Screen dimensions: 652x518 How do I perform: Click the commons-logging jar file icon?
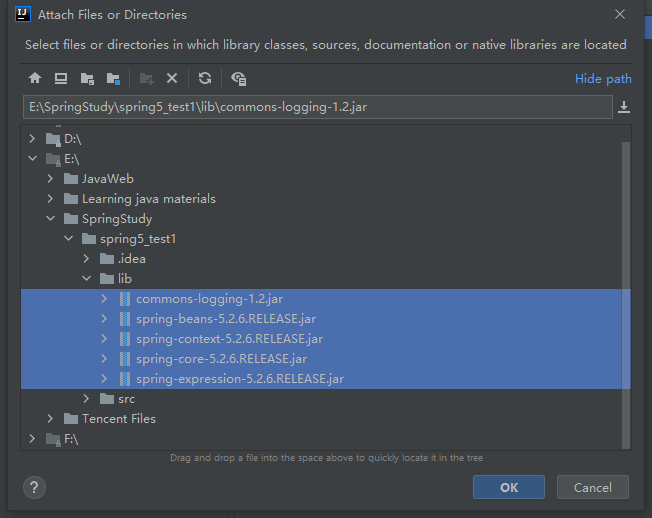click(x=125, y=299)
